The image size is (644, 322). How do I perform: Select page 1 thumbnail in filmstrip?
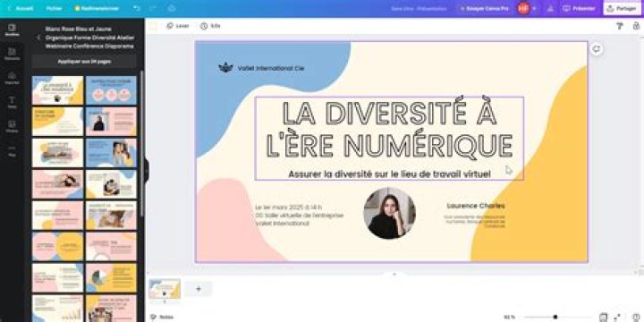point(165,289)
